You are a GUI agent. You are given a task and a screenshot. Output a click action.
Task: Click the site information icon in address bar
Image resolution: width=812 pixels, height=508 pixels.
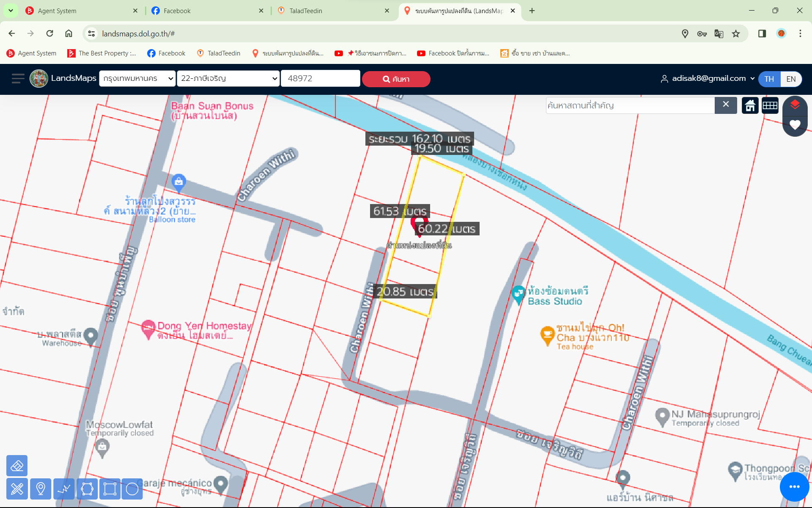coord(91,33)
